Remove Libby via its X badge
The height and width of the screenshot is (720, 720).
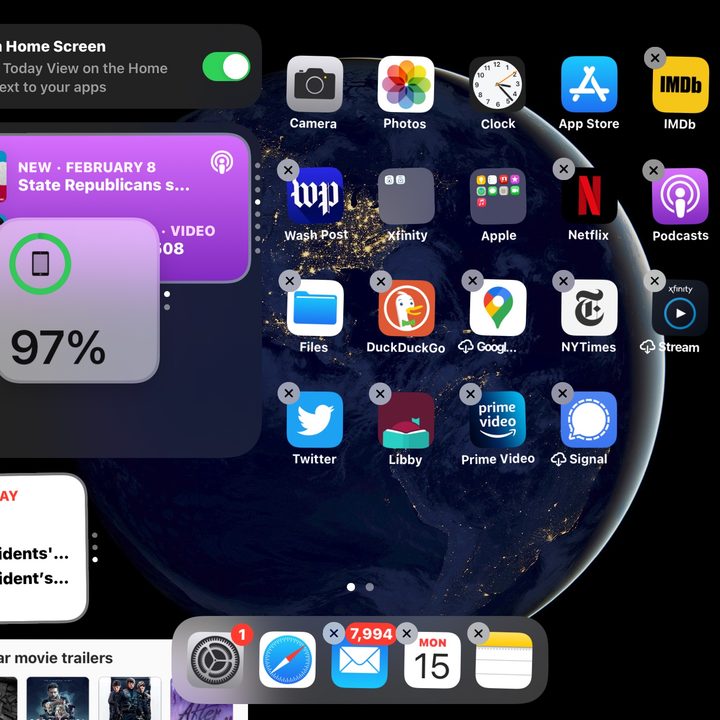click(x=380, y=394)
